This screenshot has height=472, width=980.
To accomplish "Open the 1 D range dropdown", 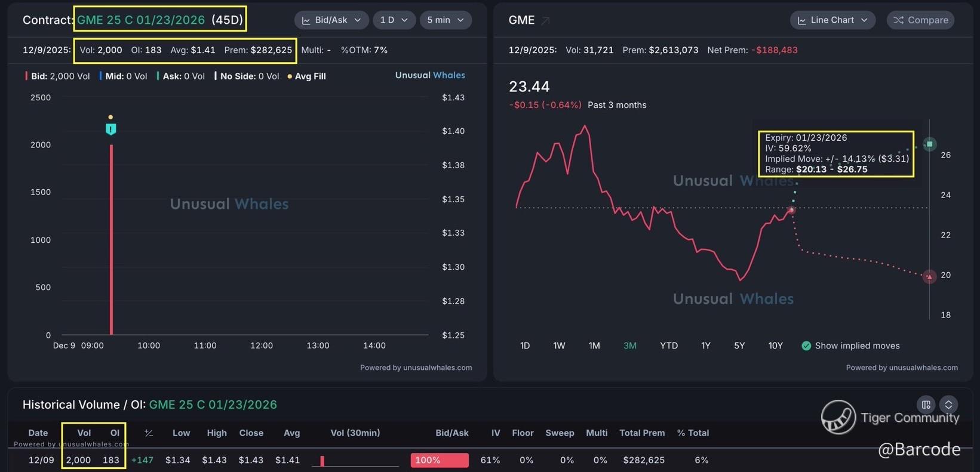I will click(x=394, y=20).
